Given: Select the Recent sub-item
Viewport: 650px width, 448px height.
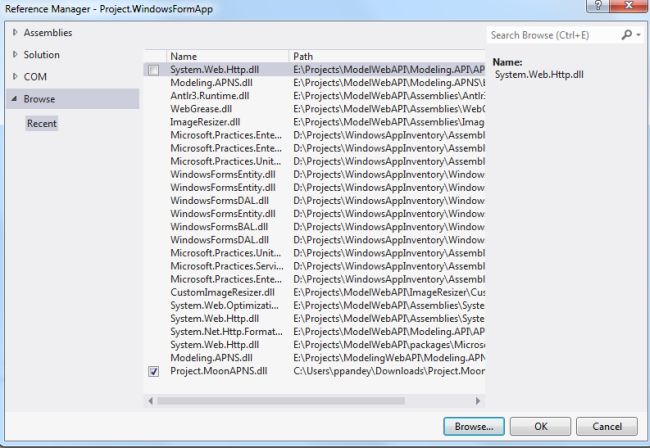Looking at the screenshot, I should pyautogui.click(x=42, y=123).
